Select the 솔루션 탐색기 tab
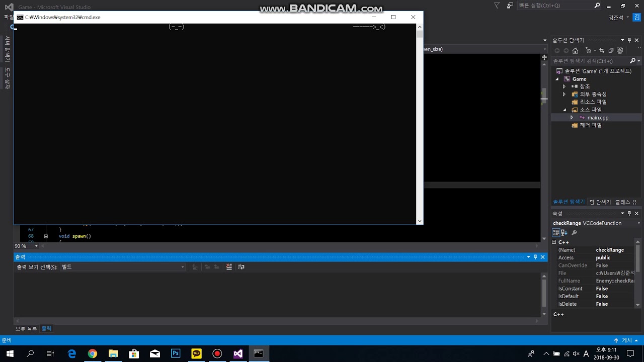The image size is (644, 362). (569, 202)
